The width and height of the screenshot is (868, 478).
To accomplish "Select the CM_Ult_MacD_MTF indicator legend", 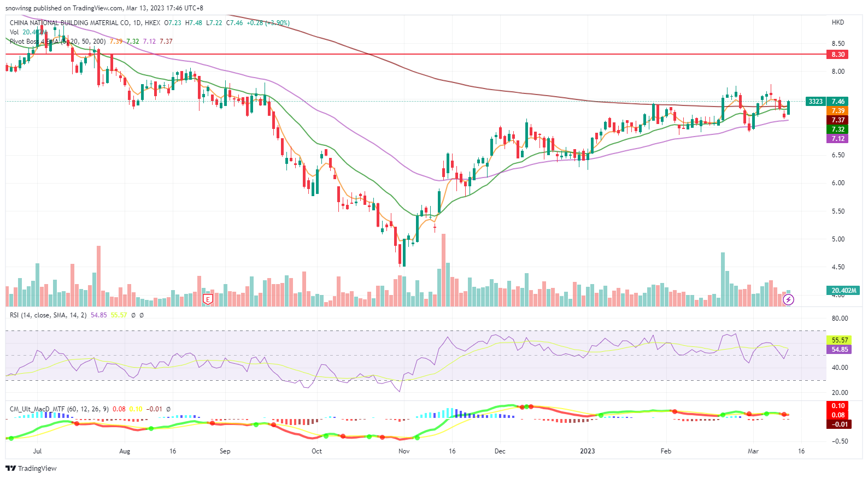I will (x=59, y=409).
